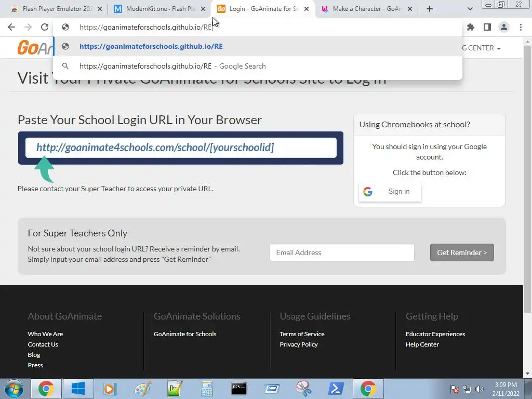Open Chrome's three-dot menu
The height and width of the screenshot is (399, 532).
point(521,27)
